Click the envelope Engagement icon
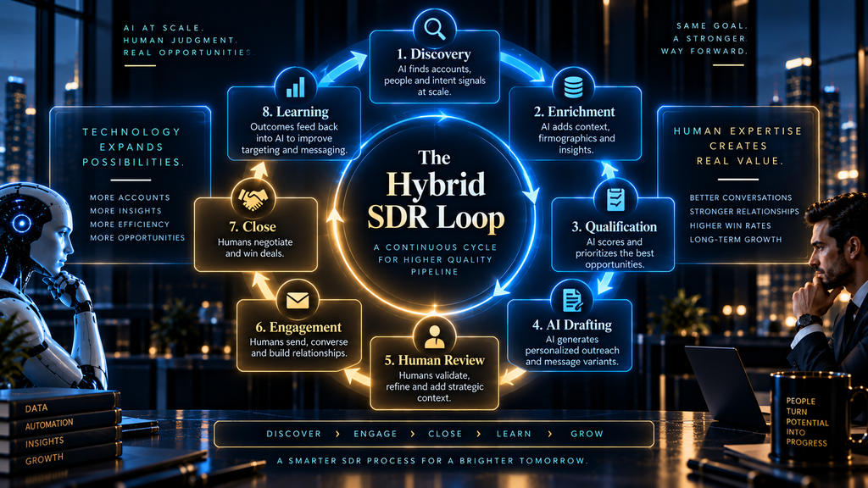The height and width of the screenshot is (488, 868). (298, 301)
